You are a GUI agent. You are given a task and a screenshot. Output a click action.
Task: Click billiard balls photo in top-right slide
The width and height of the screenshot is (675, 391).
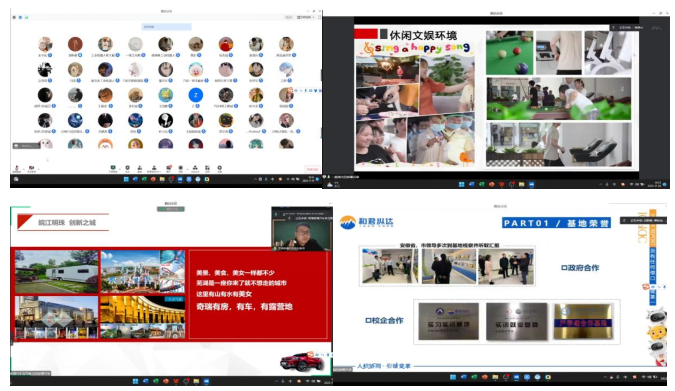509,53
